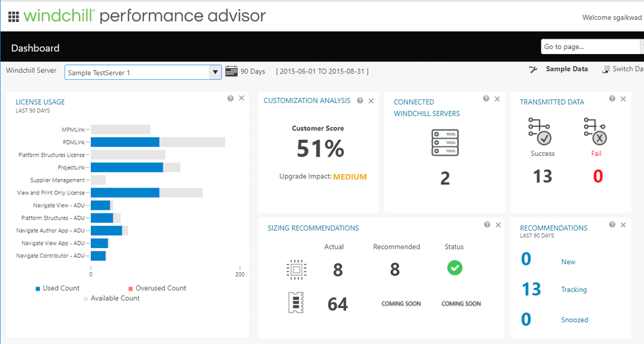
Task: Open the Sizing Recommendations title link
Action: pos(313,228)
